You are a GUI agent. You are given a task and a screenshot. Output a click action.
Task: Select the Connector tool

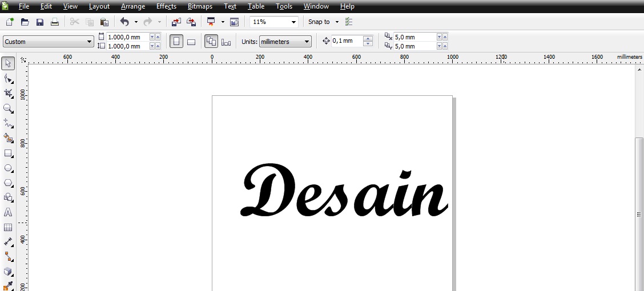tap(8, 257)
